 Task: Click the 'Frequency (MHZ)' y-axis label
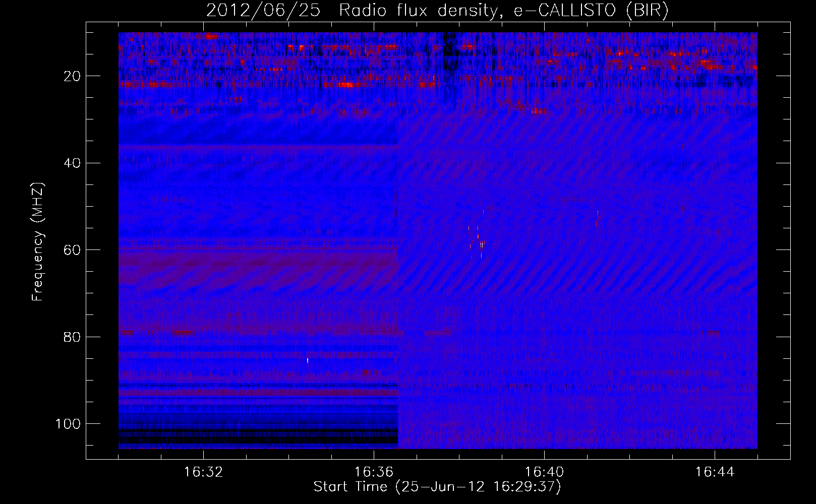(38, 242)
